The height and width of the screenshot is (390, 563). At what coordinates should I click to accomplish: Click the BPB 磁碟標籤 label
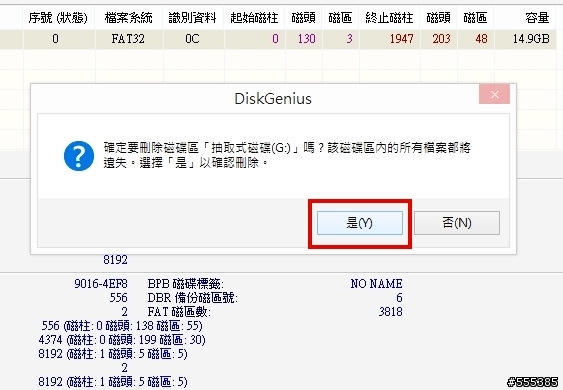186,284
